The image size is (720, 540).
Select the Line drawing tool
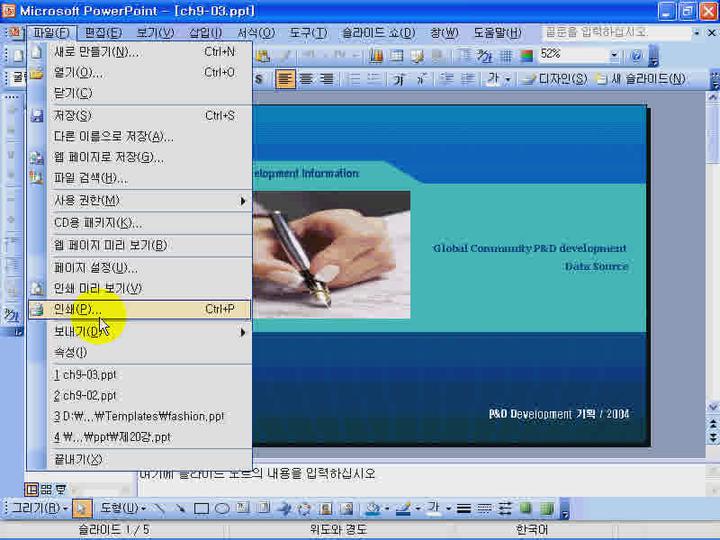(159, 508)
